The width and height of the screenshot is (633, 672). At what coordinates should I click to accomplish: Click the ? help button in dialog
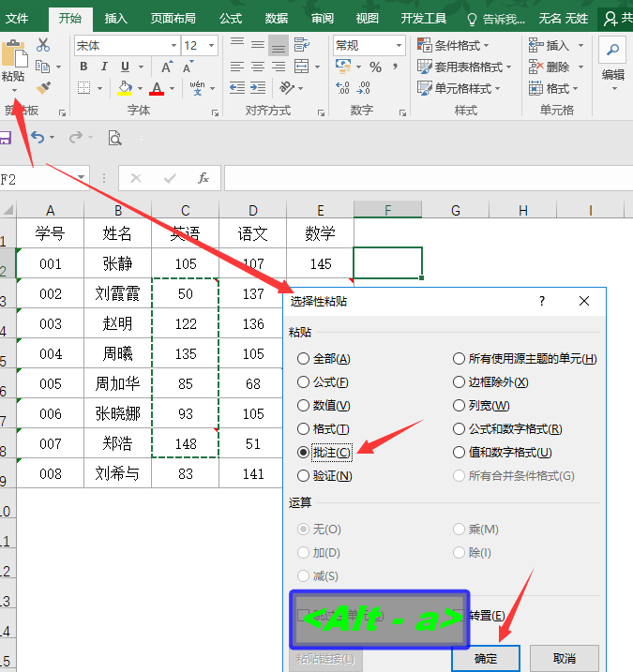tap(542, 301)
